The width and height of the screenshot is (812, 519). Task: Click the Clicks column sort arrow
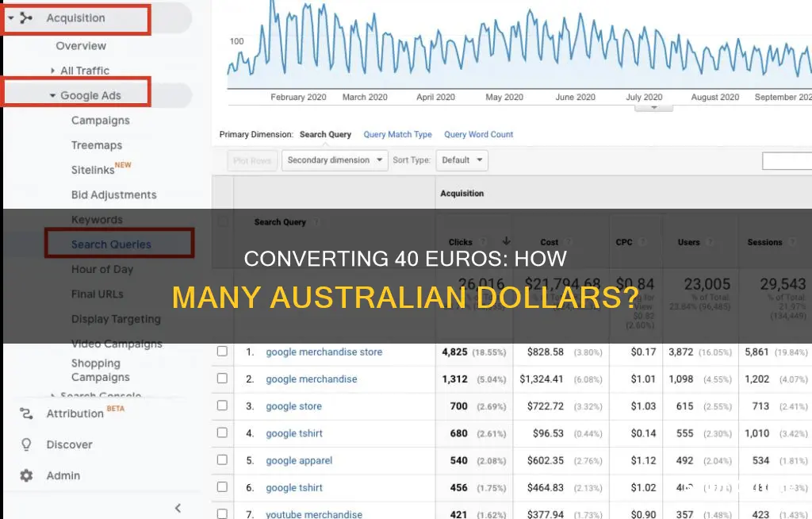[x=507, y=241]
